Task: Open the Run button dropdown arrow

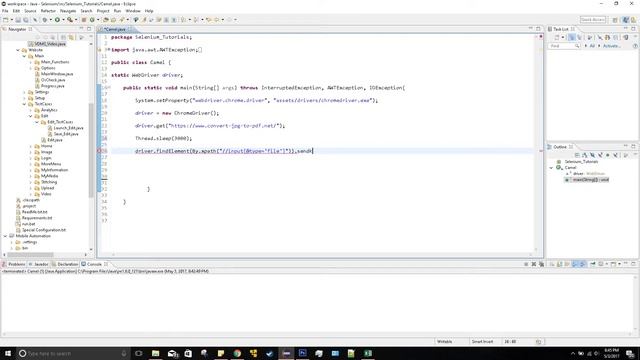Action: pyautogui.click(x=63, y=20)
